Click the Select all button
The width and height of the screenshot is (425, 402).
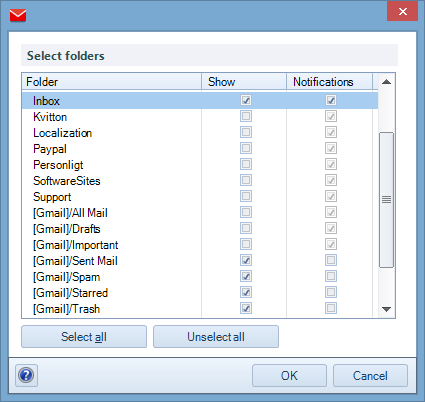click(x=84, y=337)
